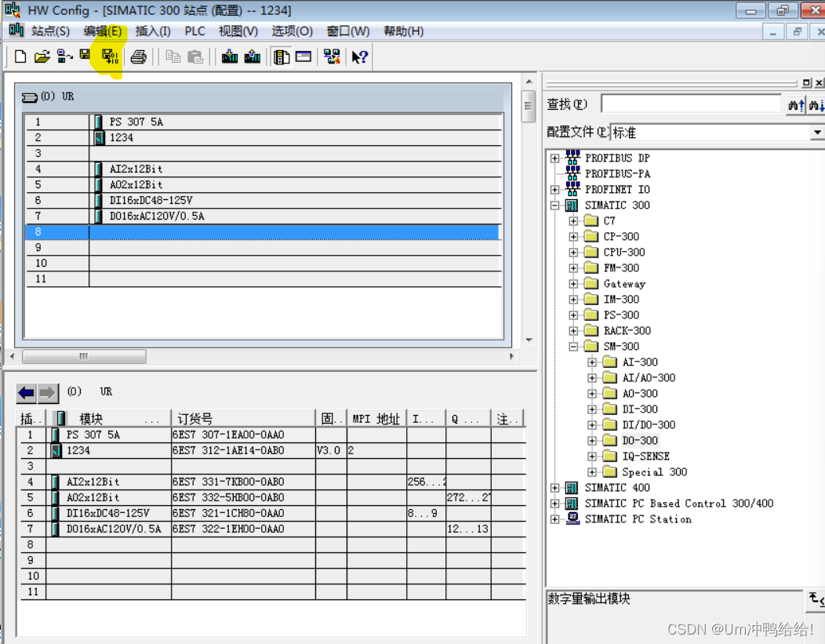This screenshot has width=825, height=644.
Task: Click the rack pane scroll up arrow
Action: (529, 82)
